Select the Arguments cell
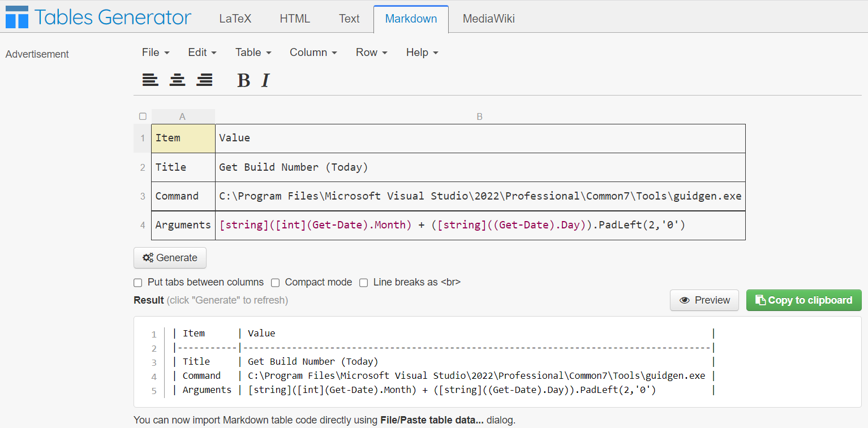This screenshot has width=868, height=428. coord(183,225)
